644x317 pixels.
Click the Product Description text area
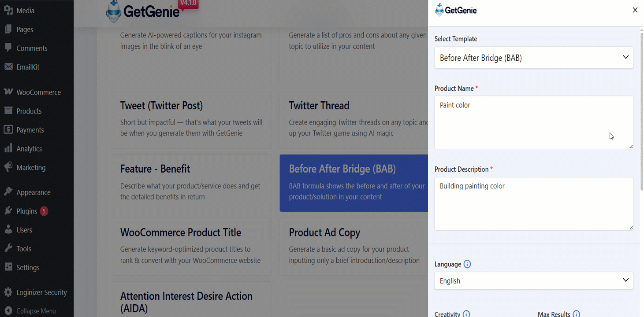pyautogui.click(x=534, y=203)
